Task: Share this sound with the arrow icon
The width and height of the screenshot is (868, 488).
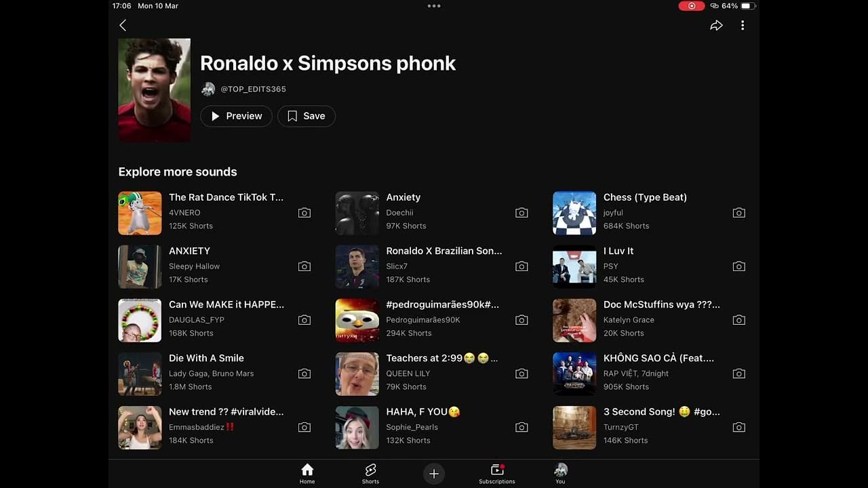Action: coord(716,25)
